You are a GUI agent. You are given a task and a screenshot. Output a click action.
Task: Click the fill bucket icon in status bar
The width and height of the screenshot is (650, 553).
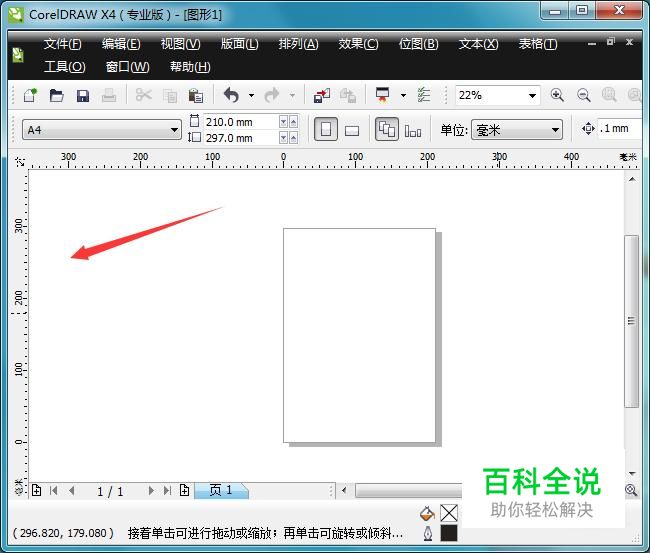coord(427,514)
